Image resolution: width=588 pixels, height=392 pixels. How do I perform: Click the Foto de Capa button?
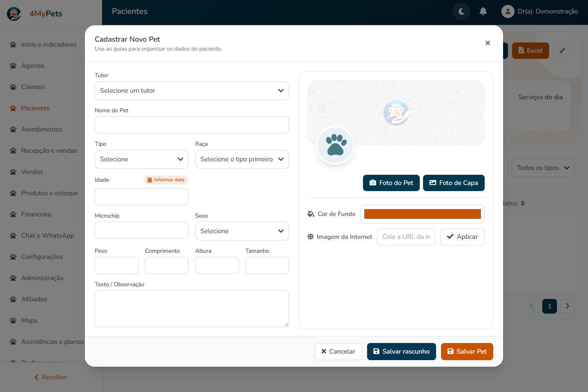pos(454,183)
